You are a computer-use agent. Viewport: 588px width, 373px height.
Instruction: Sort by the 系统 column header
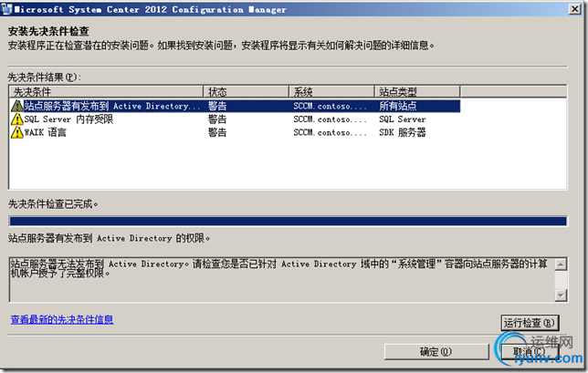tap(331, 92)
